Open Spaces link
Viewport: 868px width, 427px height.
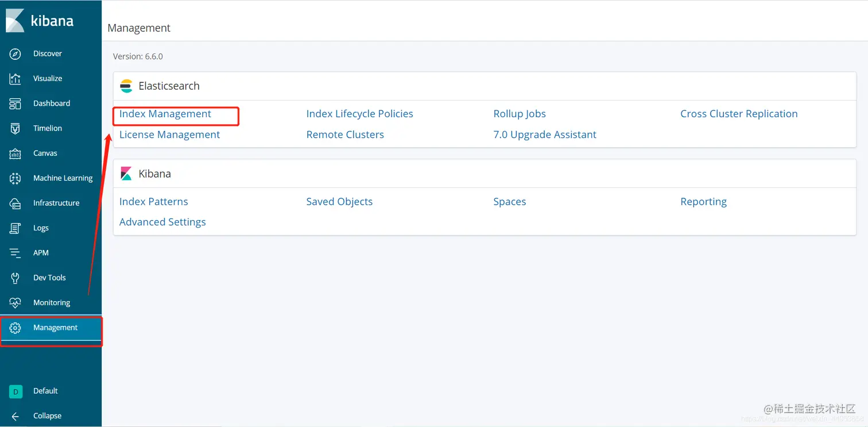coord(510,202)
